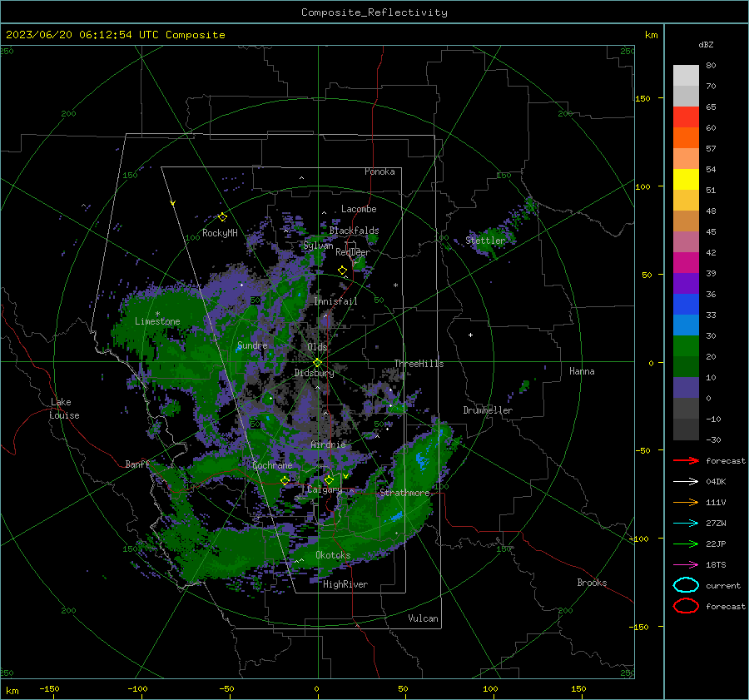This screenshot has height=700, width=749.
Task: Click the Hanna town label
Action: pyautogui.click(x=582, y=371)
